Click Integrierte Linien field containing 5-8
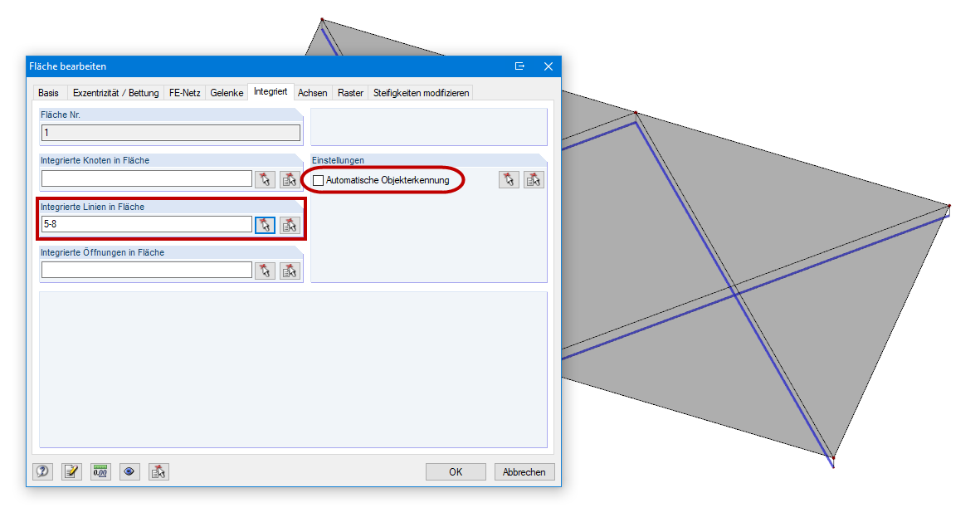980x527 pixels. click(x=147, y=224)
